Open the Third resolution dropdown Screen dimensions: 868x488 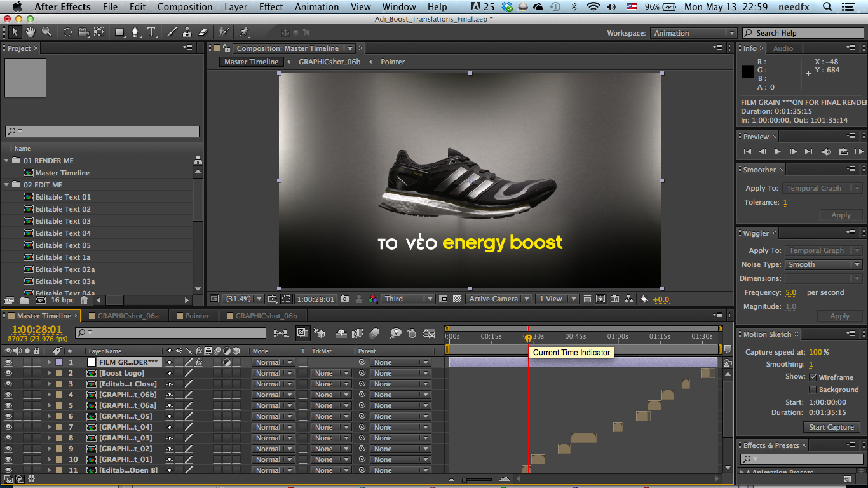(407, 299)
